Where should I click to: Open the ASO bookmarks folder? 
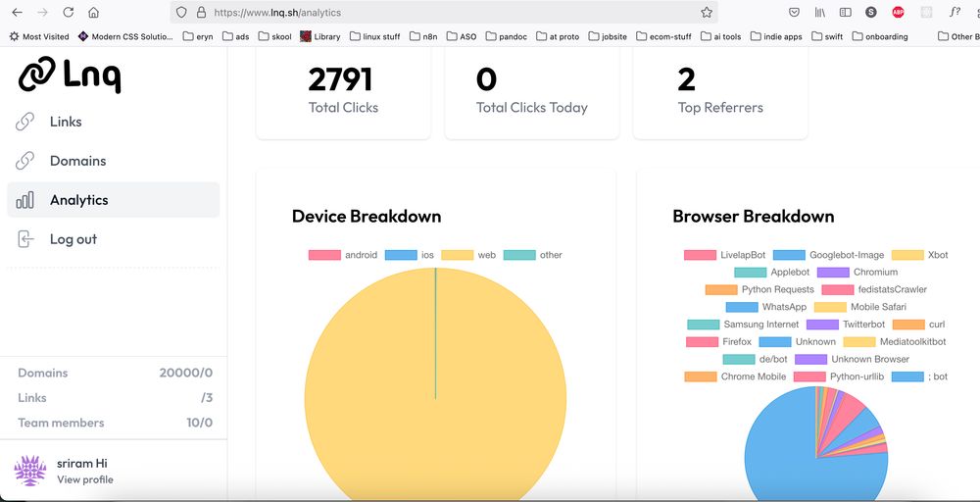coord(462,37)
